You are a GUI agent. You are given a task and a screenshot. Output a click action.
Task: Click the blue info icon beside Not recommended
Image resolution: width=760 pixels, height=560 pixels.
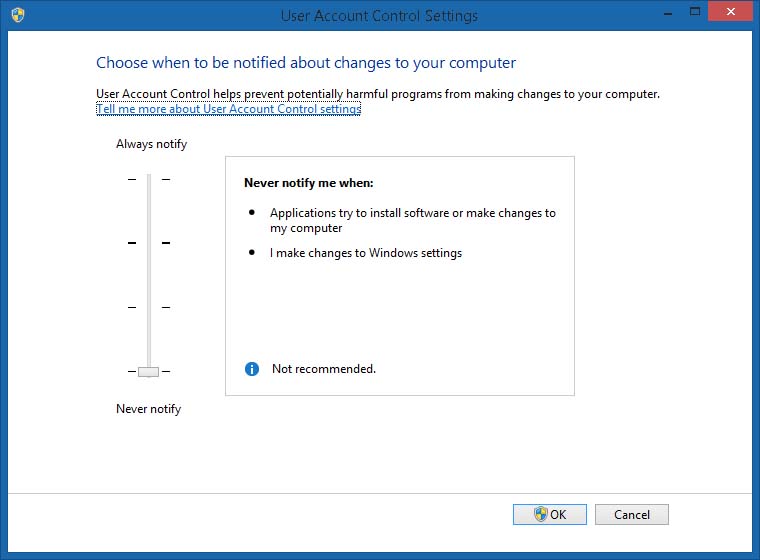(x=252, y=369)
